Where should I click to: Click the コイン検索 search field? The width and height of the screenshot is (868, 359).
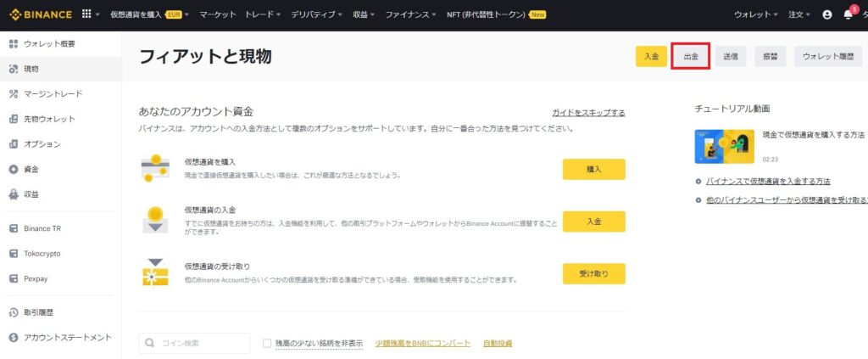pos(194,343)
